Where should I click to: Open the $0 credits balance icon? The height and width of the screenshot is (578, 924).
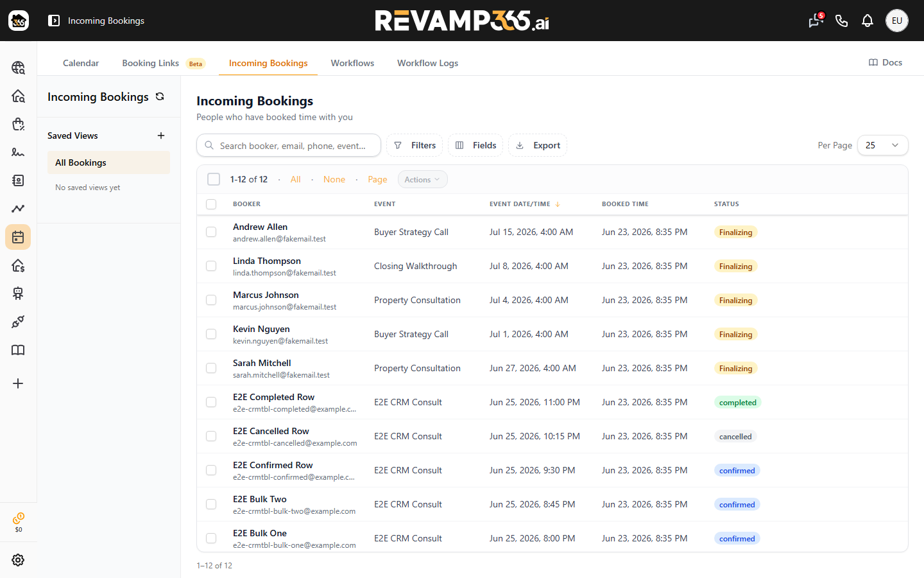(19, 522)
